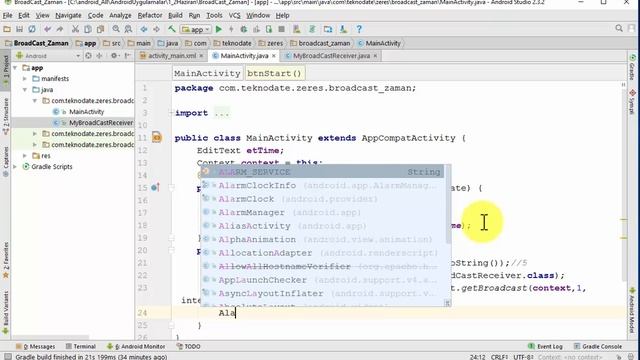Click the Help question mark icon
Image resolution: width=640 pixels, height=360 pixels.
pyautogui.click(x=359, y=29)
